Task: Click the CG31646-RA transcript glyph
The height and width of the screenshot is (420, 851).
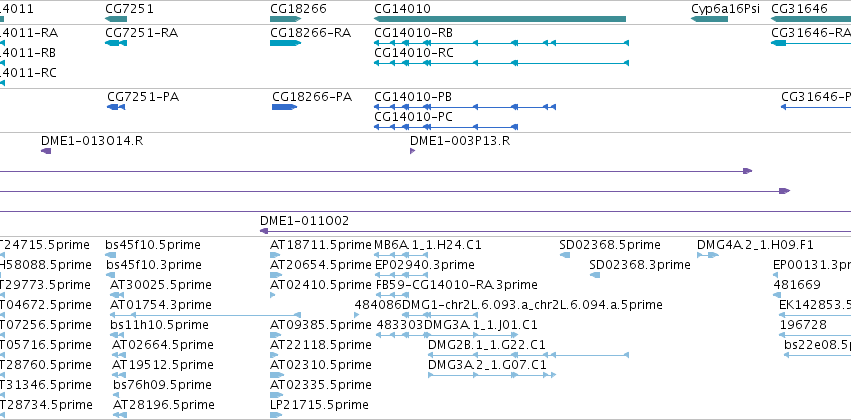Action: (811, 43)
